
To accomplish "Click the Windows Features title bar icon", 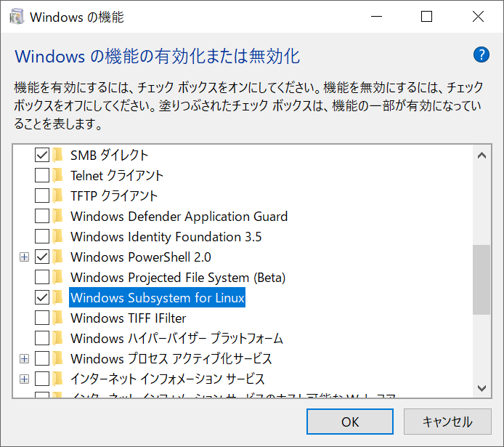I will [17, 17].
